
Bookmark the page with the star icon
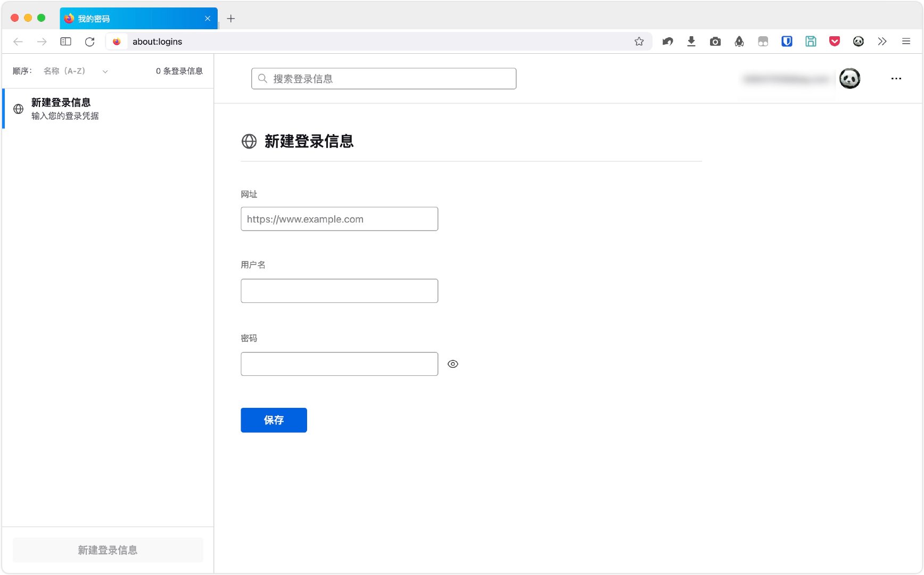[x=639, y=42]
